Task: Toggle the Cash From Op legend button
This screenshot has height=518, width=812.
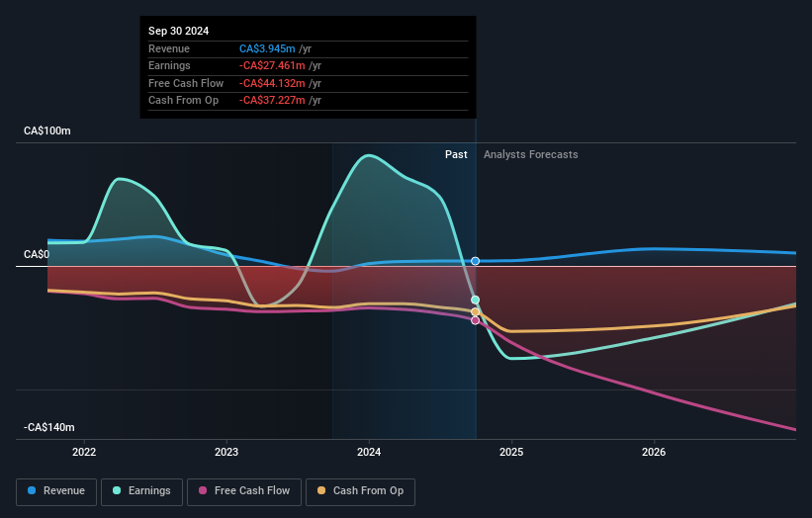Action: [x=360, y=491]
